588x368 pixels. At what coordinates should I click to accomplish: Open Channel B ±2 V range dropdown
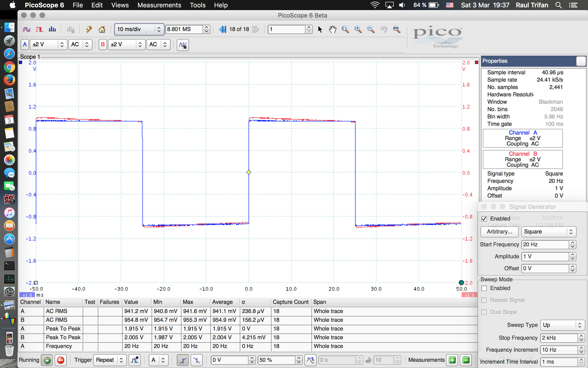click(x=127, y=45)
